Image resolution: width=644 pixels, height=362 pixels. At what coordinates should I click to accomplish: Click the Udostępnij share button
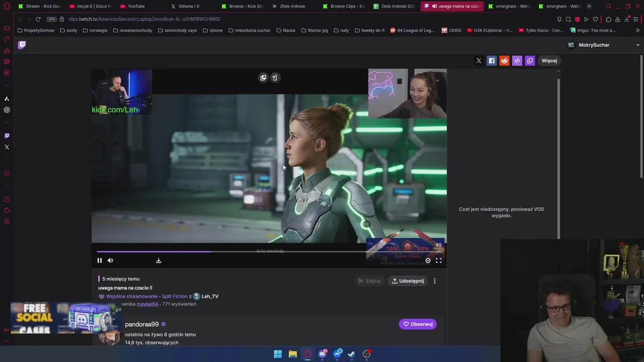tap(408, 281)
